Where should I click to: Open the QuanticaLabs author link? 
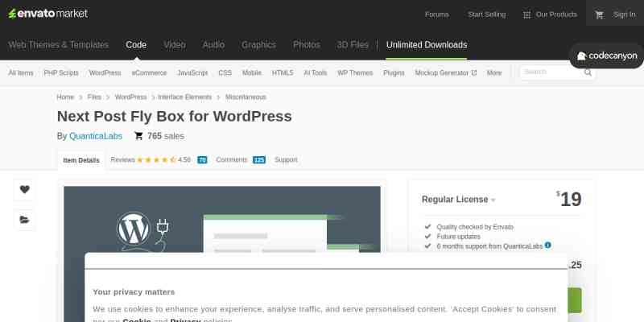96,136
